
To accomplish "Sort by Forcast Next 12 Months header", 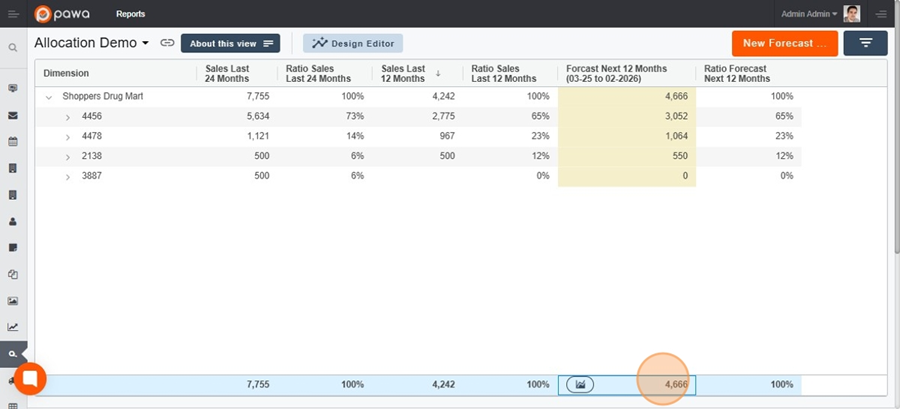I will (x=616, y=73).
